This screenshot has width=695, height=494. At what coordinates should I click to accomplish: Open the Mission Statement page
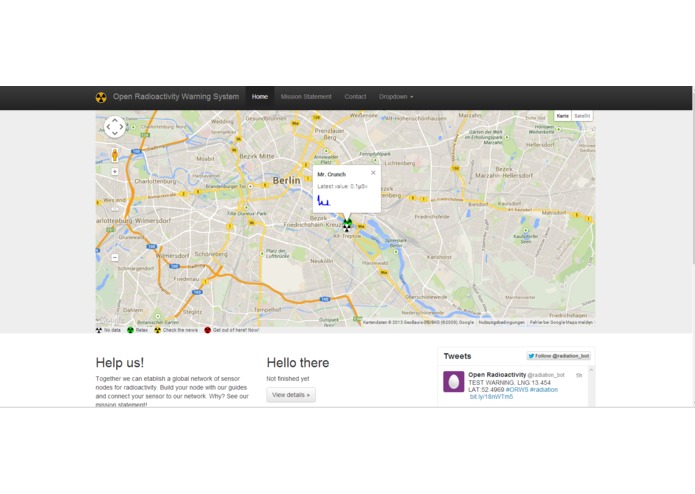click(306, 97)
